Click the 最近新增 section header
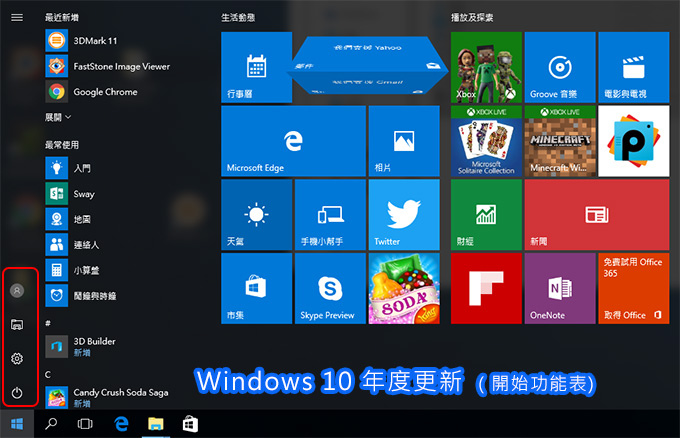This screenshot has width=680, height=438. (x=62, y=17)
